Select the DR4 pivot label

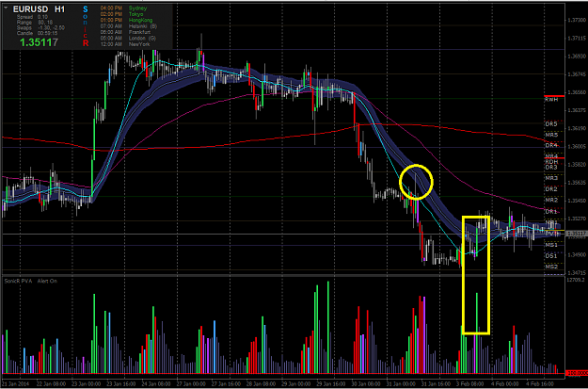tap(551, 145)
